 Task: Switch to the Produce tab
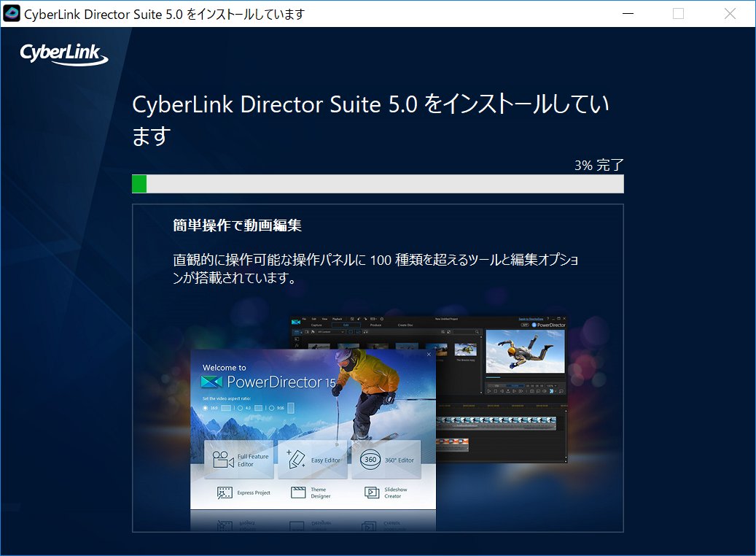(375, 325)
